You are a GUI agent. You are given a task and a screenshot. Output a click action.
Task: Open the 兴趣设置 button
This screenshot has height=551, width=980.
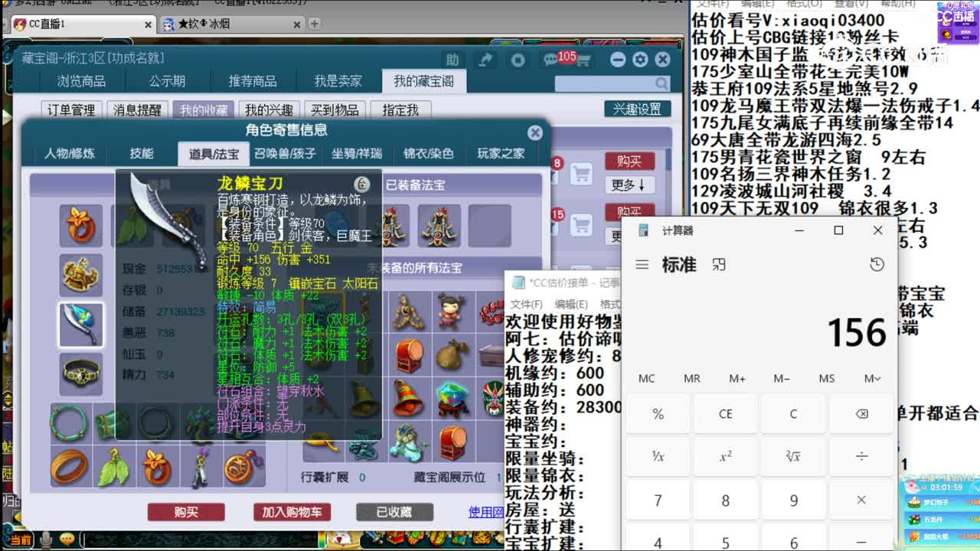point(637,109)
